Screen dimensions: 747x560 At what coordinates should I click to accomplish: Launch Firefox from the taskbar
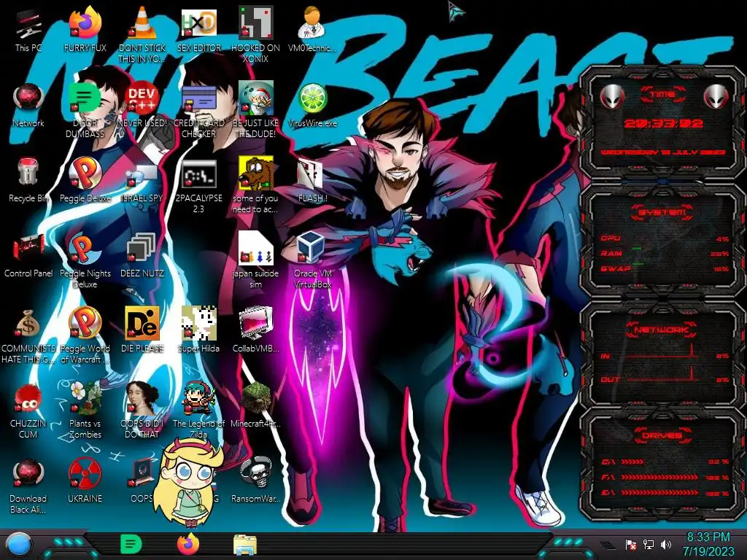click(x=188, y=544)
